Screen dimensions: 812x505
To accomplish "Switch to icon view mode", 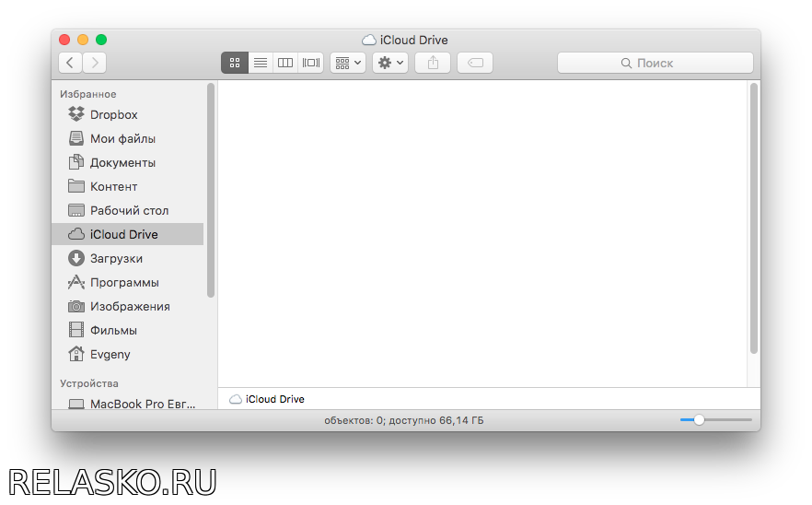I will tap(235, 63).
